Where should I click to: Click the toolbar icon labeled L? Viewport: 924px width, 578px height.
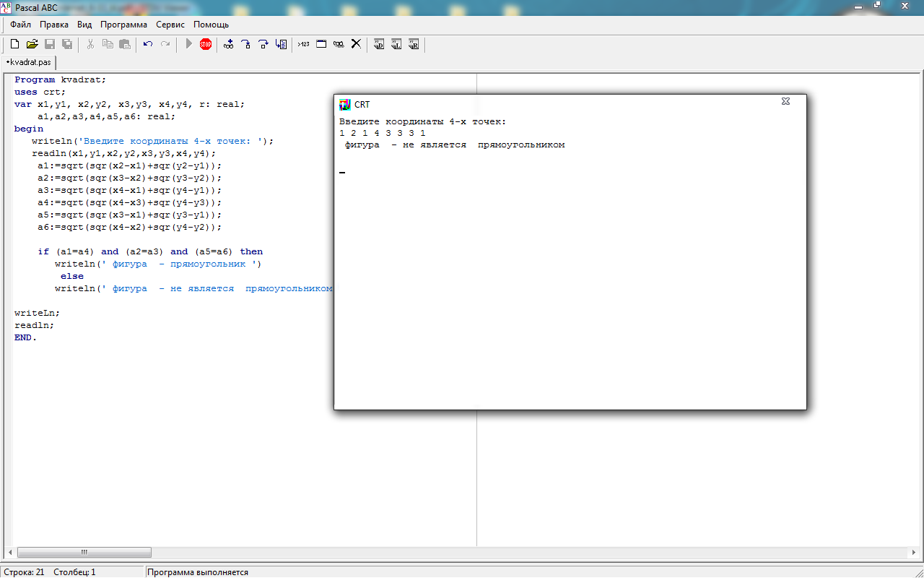coord(396,44)
